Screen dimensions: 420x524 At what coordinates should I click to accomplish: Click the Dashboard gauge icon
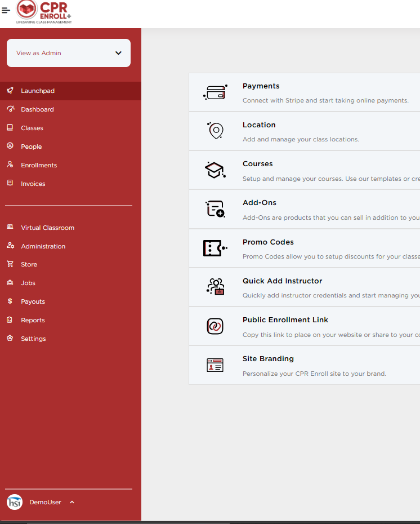[10, 109]
